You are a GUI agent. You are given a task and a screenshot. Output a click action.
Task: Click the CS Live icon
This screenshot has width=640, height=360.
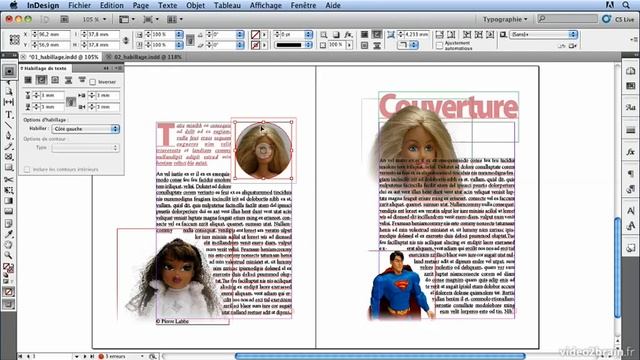[606, 19]
